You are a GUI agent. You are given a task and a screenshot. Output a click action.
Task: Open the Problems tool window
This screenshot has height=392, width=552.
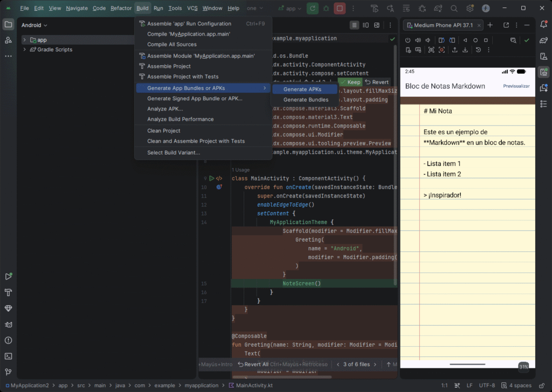pyautogui.click(x=9, y=340)
